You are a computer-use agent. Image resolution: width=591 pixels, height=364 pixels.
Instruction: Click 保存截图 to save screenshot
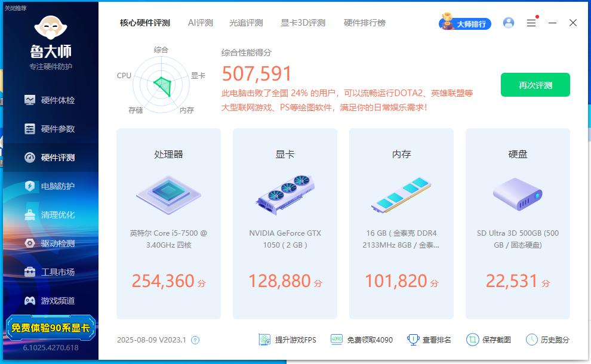point(489,340)
